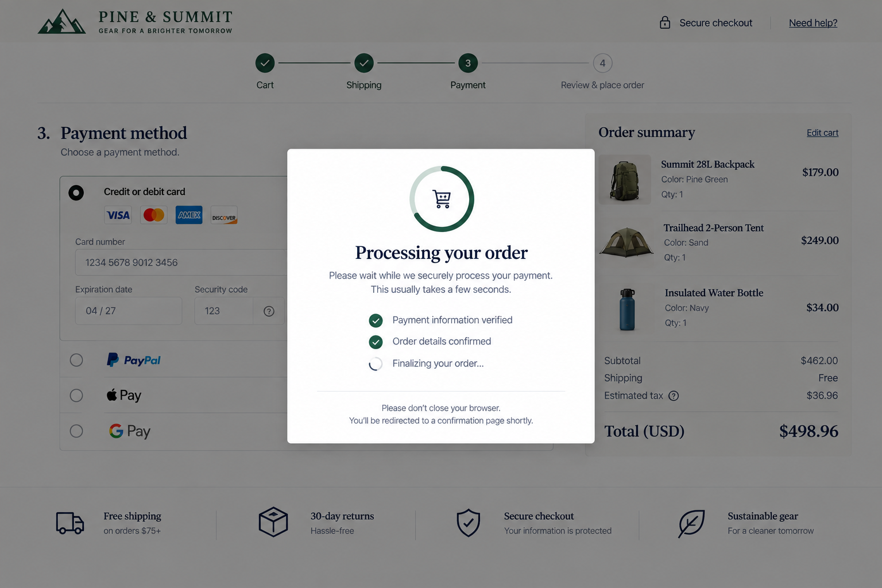
Task: Click the secure checkout padlock icon
Action: tap(665, 22)
